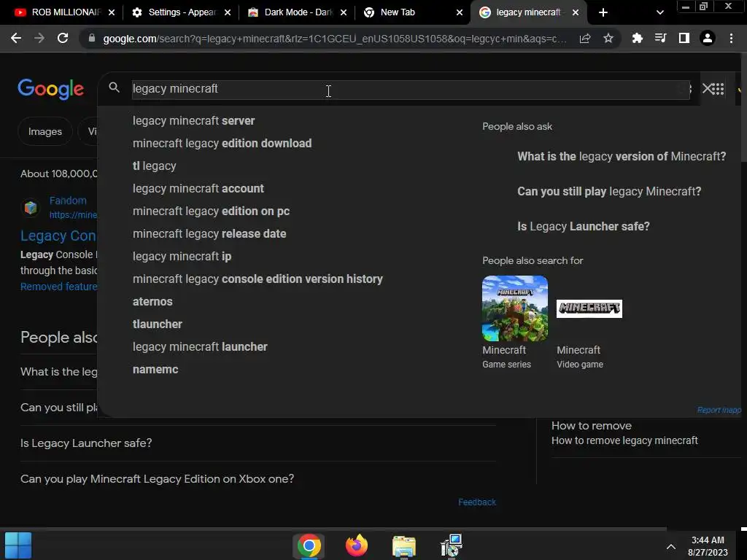Close the Settings - Appearance tab
The image size is (747, 560).
(x=228, y=12)
